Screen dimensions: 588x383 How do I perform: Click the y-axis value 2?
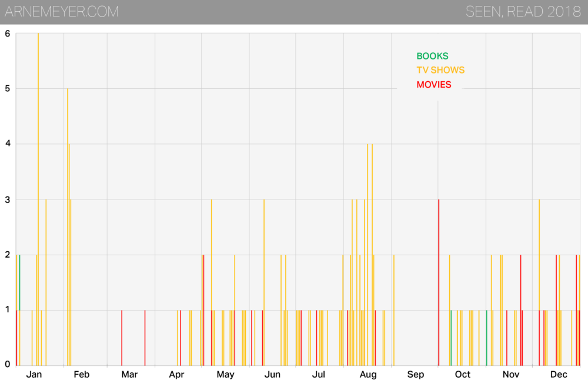pyautogui.click(x=8, y=255)
